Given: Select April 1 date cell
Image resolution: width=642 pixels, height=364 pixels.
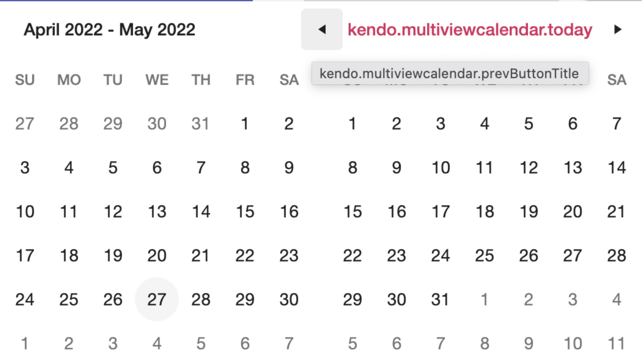Looking at the screenshot, I should pos(245,123).
